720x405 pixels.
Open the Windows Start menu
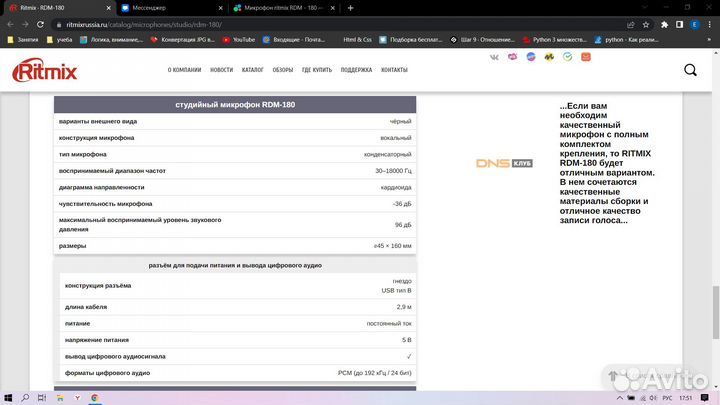coord(9,397)
